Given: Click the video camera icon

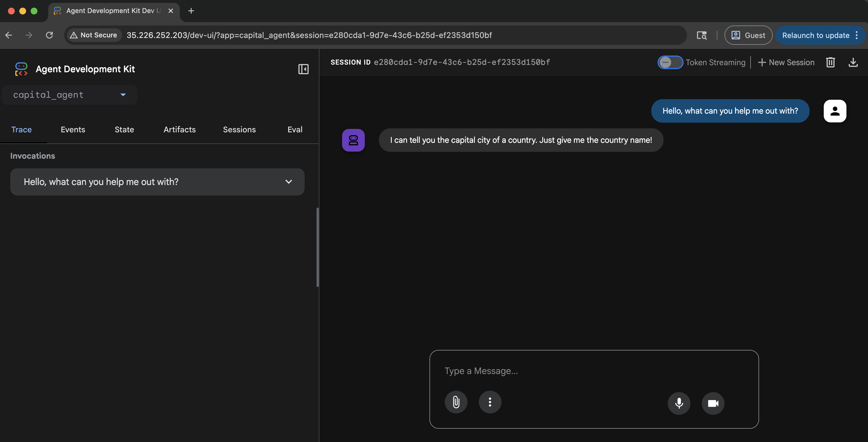Looking at the screenshot, I should point(713,403).
